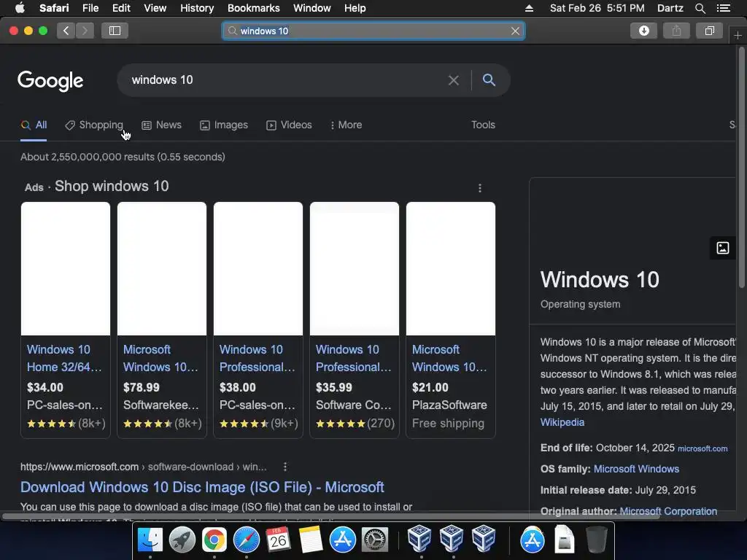The width and height of the screenshot is (747, 560).
Task: Launch Google Chrome from the Dock
Action: pyautogui.click(x=214, y=540)
